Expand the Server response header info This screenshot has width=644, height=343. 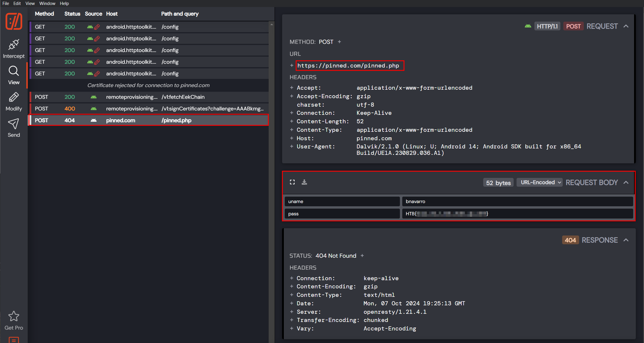coord(291,312)
